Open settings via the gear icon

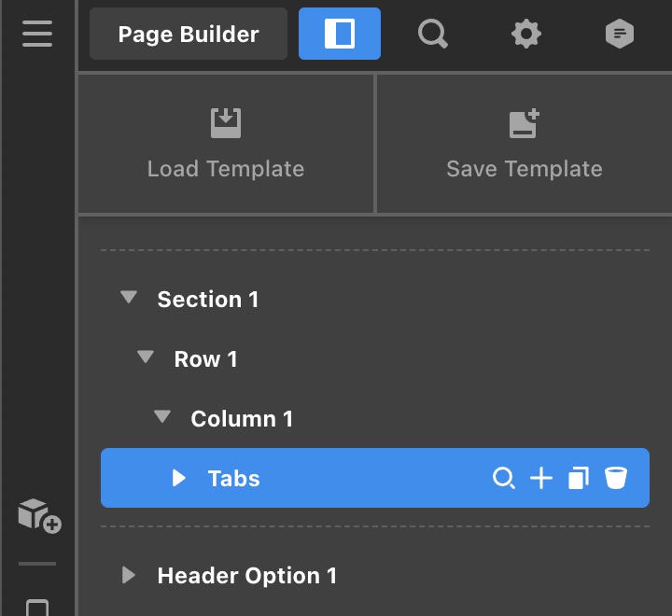pyautogui.click(x=525, y=34)
